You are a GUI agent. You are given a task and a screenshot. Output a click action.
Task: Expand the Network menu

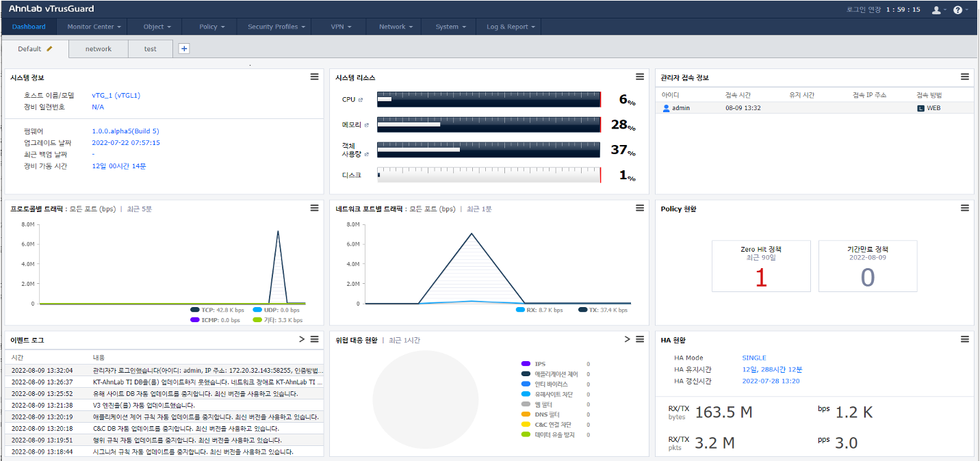pos(396,27)
